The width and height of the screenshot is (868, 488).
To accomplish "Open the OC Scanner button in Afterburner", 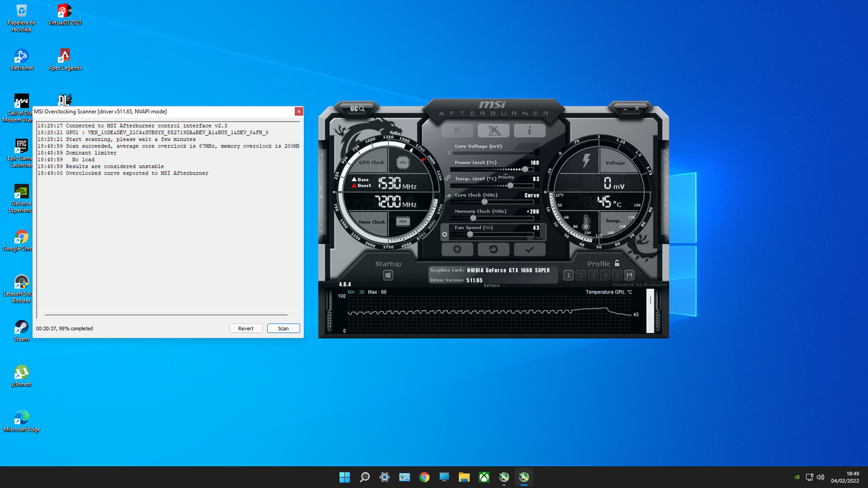I will pyautogui.click(x=357, y=108).
